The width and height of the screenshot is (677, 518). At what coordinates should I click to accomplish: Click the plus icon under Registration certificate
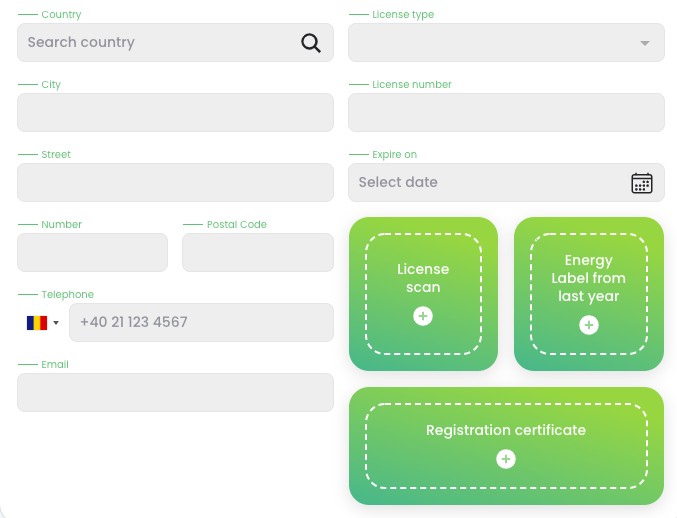coord(506,459)
